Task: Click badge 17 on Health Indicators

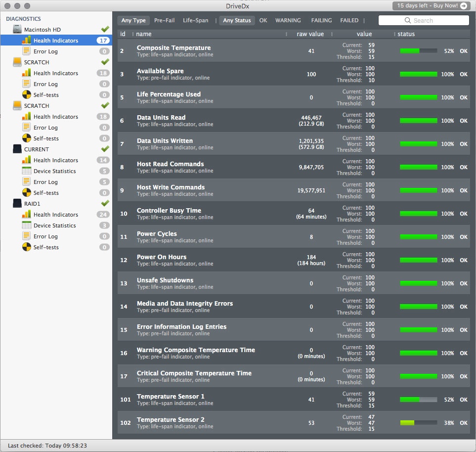Action: pos(103,41)
